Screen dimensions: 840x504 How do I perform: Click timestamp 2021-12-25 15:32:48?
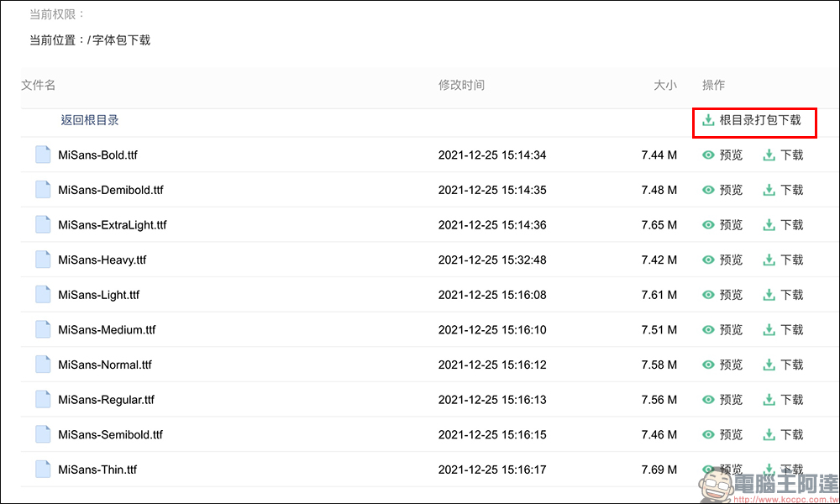[492, 260]
